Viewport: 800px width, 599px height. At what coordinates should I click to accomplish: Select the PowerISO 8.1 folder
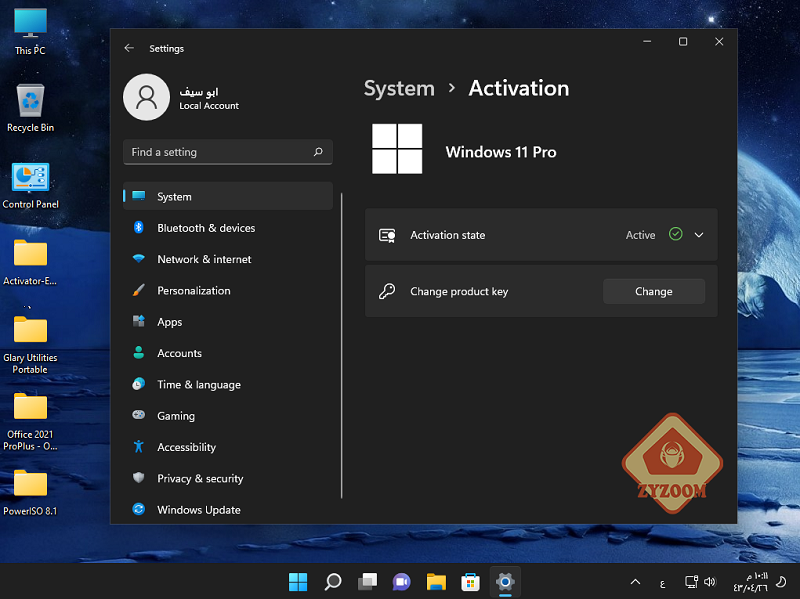[30, 492]
